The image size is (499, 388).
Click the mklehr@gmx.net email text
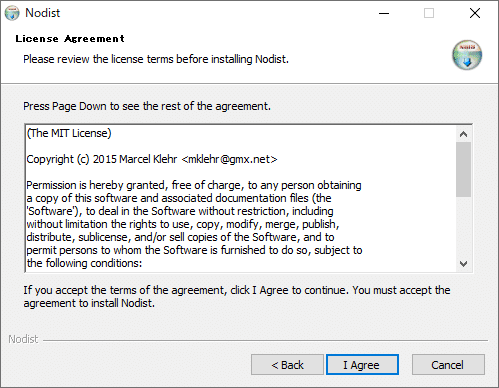click(x=229, y=159)
